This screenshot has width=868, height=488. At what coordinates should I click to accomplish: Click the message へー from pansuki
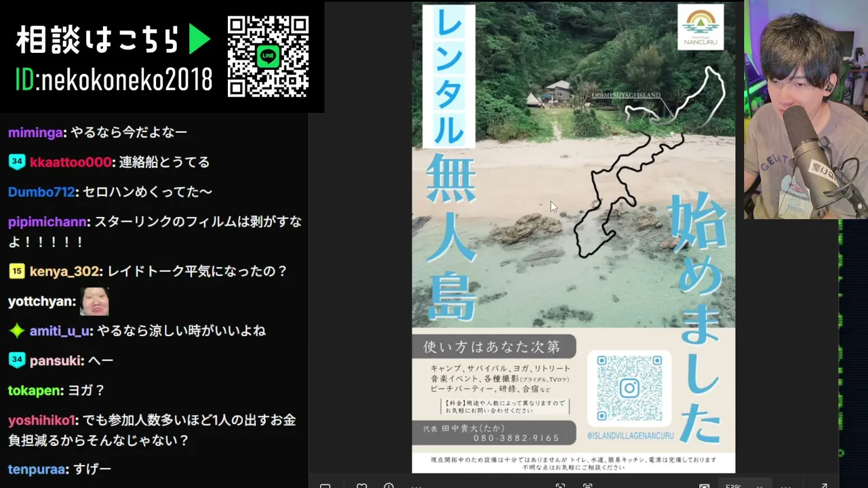[x=102, y=361]
